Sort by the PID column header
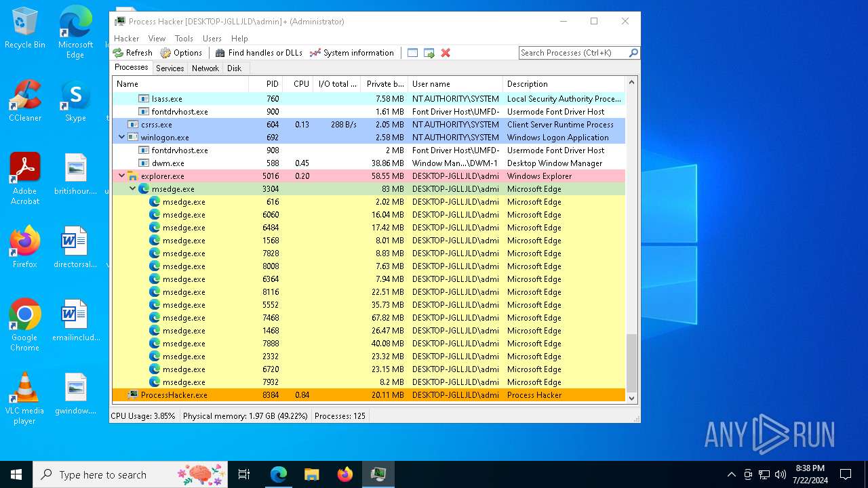 (265, 84)
